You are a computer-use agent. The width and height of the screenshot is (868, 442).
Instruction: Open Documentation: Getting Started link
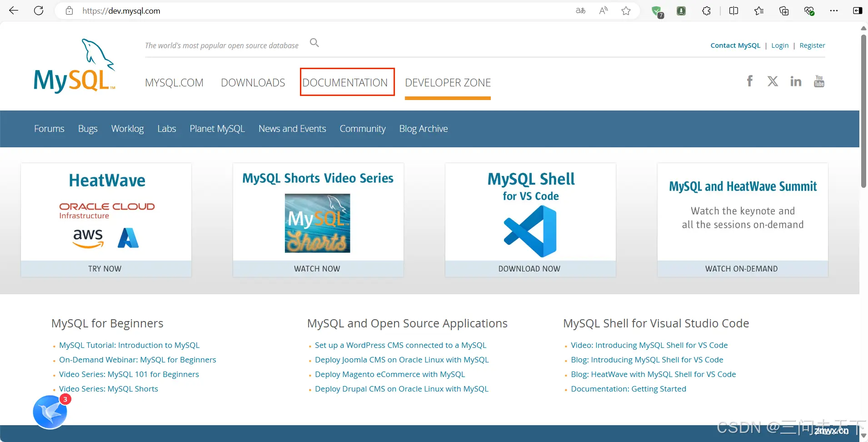629,389
